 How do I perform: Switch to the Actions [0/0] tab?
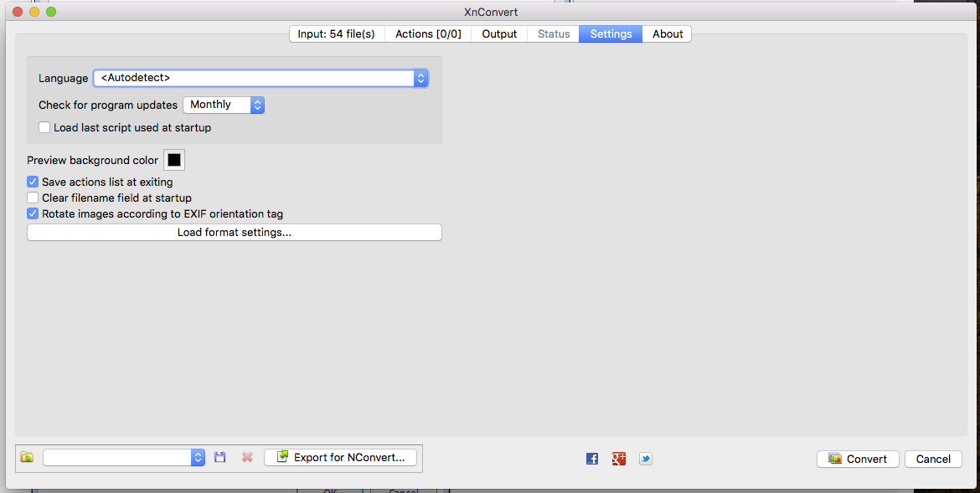[x=428, y=33]
